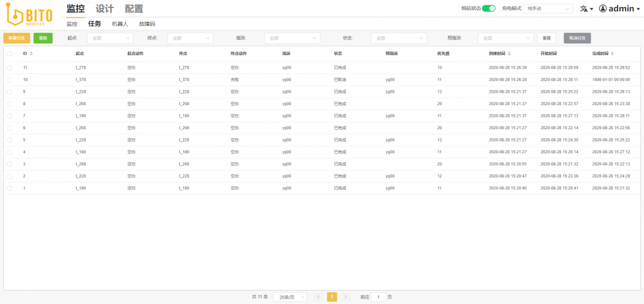Open the 故障码 sub-tab
This screenshot has height=304, width=644.
(147, 24)
